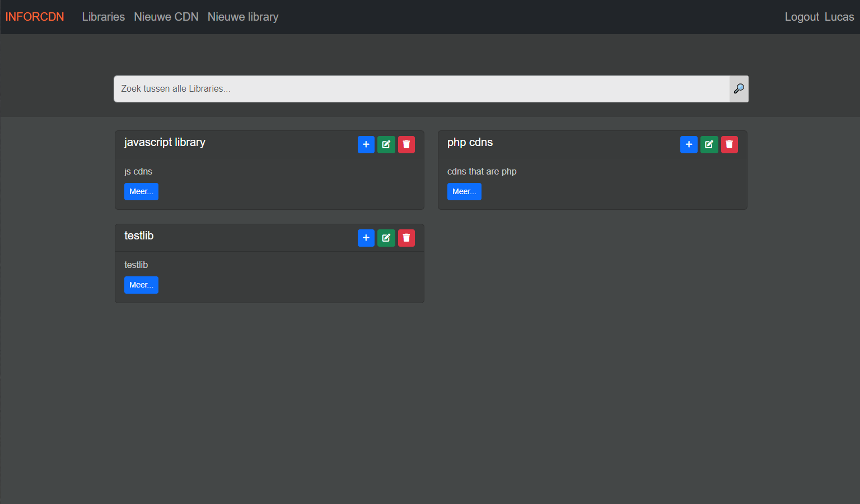Viewport: 860px width, 504px height.
Task: Remove testlib using the trash icon
Action: click(406, 238)
